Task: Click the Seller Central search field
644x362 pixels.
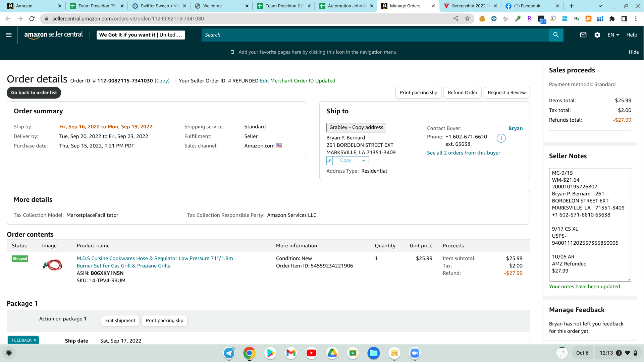Action: pyautogui.click(x=375, y=35)
